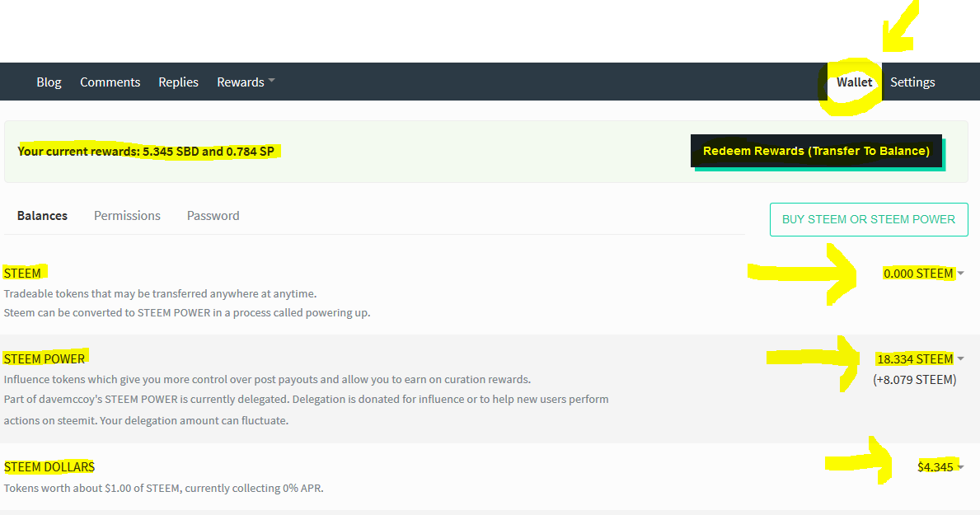Click 'Steem can be converted to STEEM POWER' line
This screenshot has height=515, width=980.
coord(187,312)
